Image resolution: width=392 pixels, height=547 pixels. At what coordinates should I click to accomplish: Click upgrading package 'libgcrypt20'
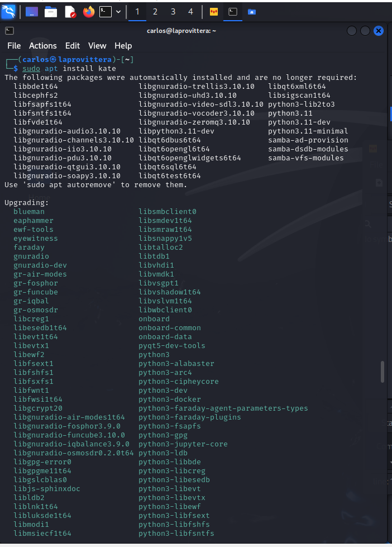[38, 408]
